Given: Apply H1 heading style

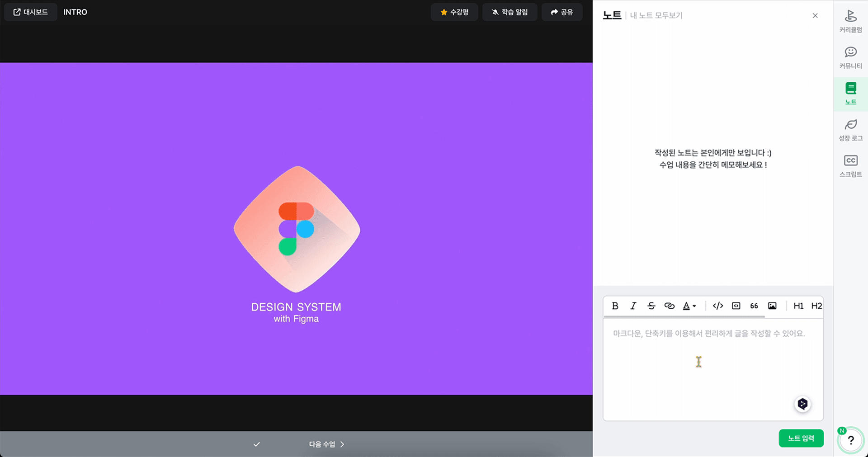Looking at the screenshot, I should pyautogui.click(x=798, y=306).
